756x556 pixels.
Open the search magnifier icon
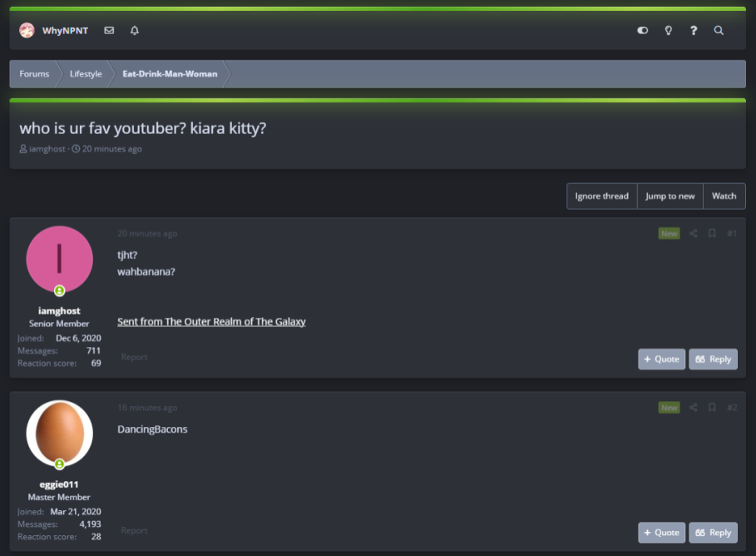click(x=719, y=31)
